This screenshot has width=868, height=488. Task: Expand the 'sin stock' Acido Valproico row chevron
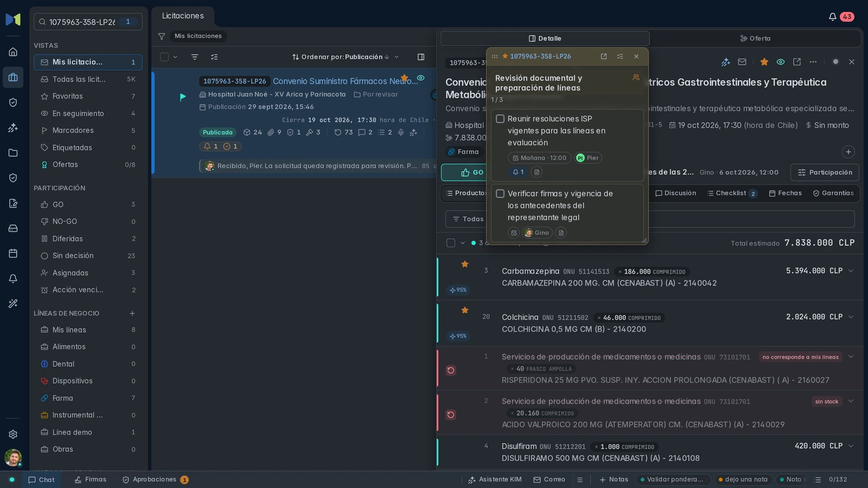[x=851, y=401]
